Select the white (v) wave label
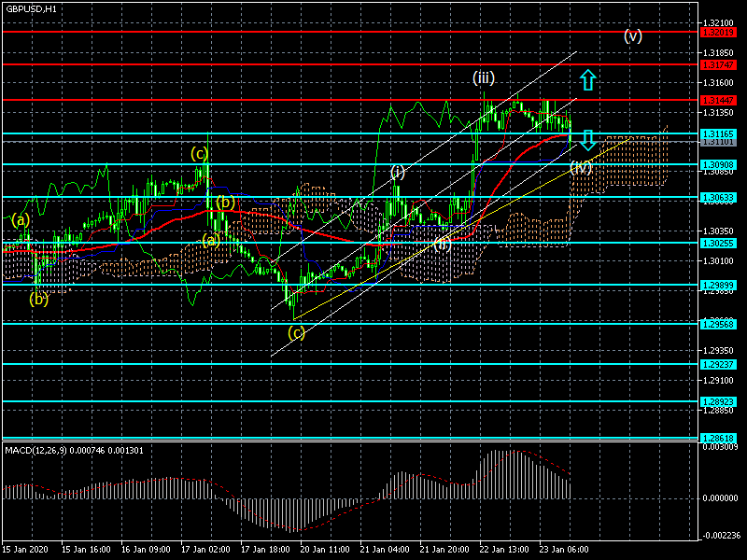The image size is (747, 560). [633, 35]
